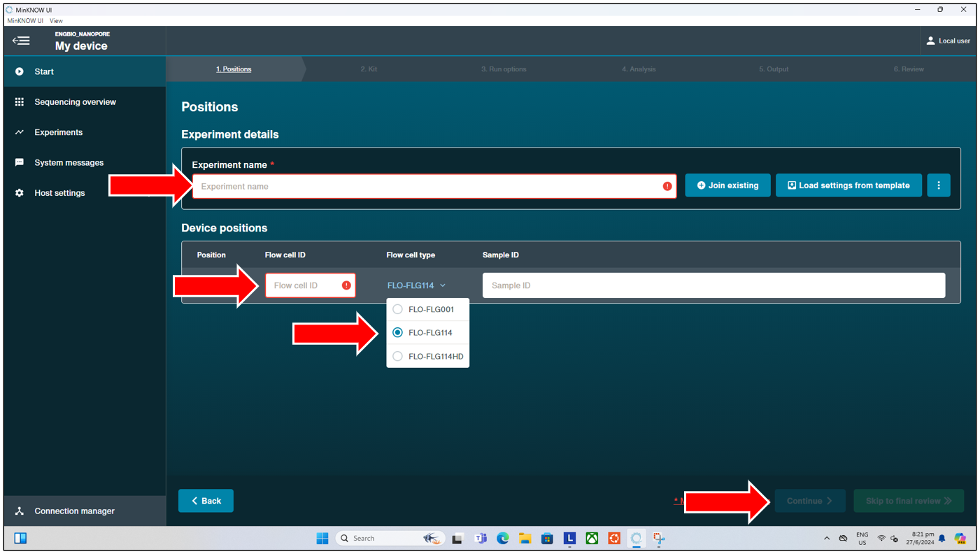Click the Start play icon in the sidebar
The width and height of the screenshot is (980, 554).
click(x=20, y=71)
